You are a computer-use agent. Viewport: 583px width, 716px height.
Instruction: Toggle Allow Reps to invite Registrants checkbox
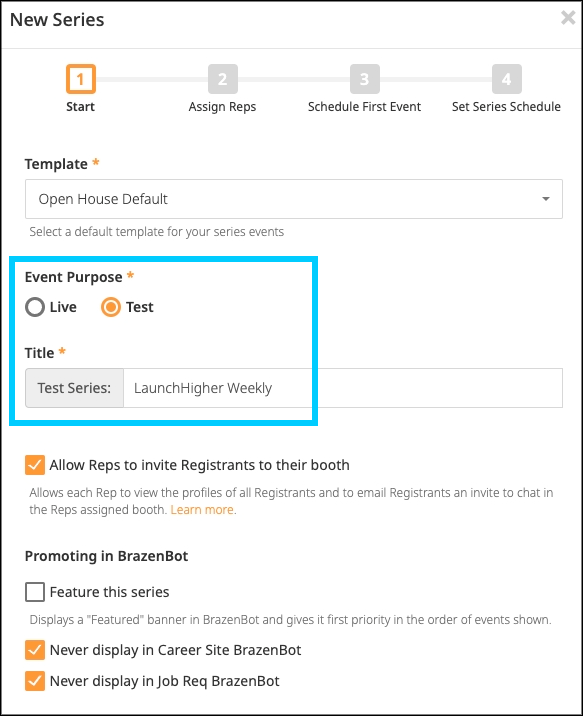click(x=35, y=465)
